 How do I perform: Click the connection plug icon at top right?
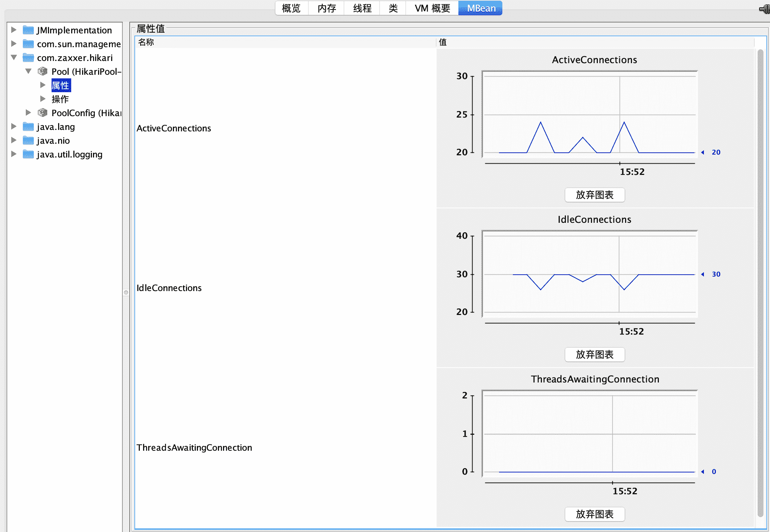click(x=765, y=9)
